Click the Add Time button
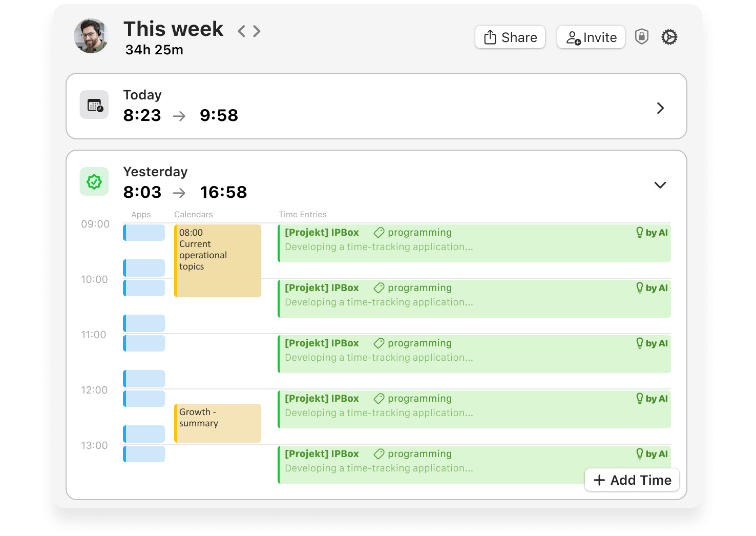The image size is (756, 536). tap(632, 480)
